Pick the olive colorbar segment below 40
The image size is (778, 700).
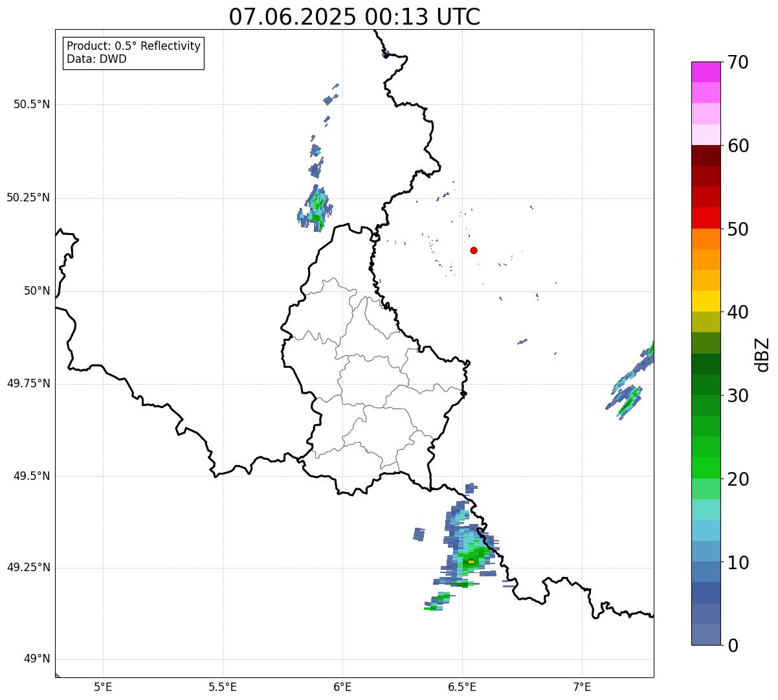[706, 322]
